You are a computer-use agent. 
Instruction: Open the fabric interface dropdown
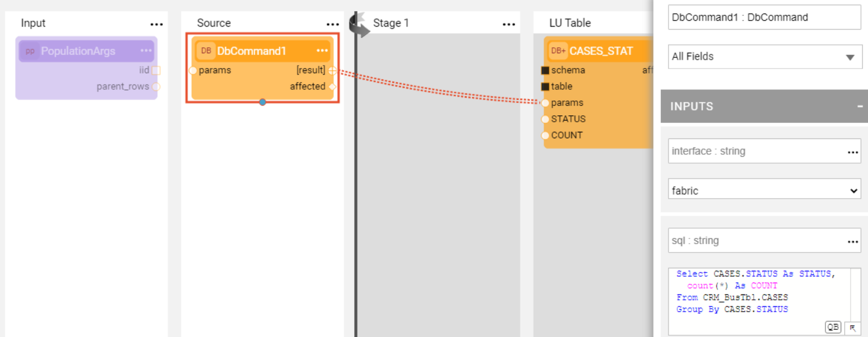[764, 191]
